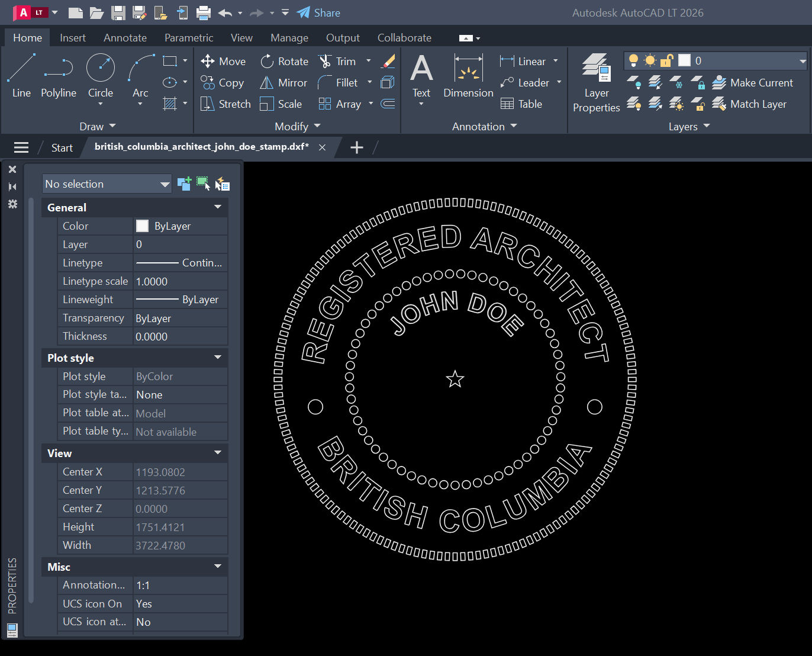
Task: Click the Match Layer button
Action: (x=749, y=104)
